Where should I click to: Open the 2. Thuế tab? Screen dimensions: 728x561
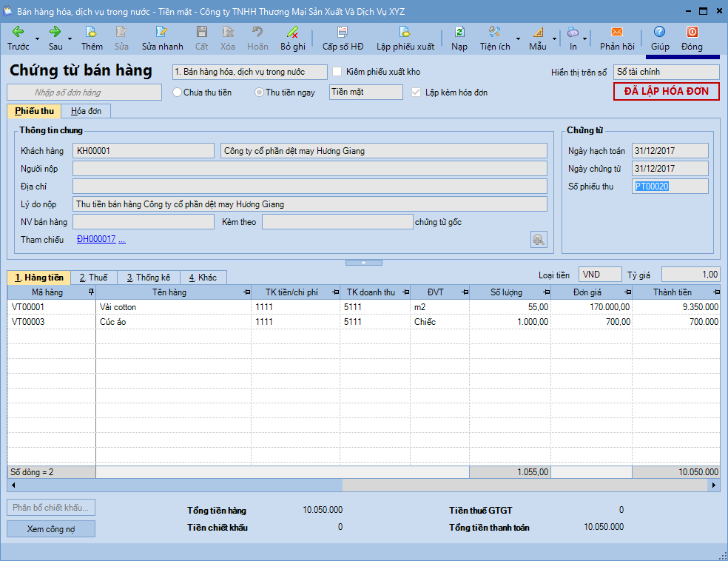point(94,278)
